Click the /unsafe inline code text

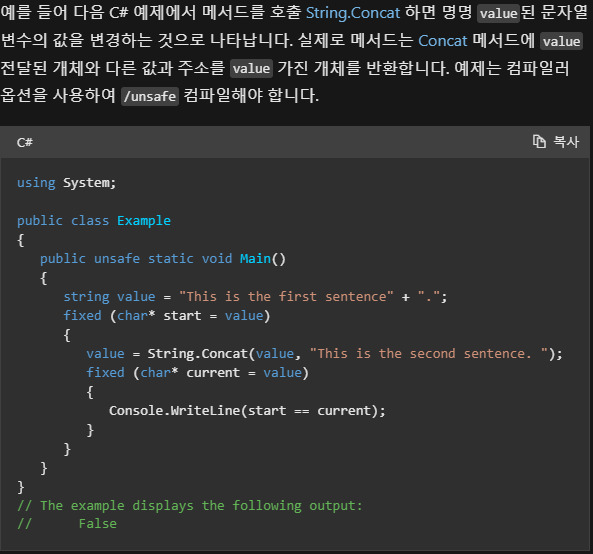click(150, 96)
